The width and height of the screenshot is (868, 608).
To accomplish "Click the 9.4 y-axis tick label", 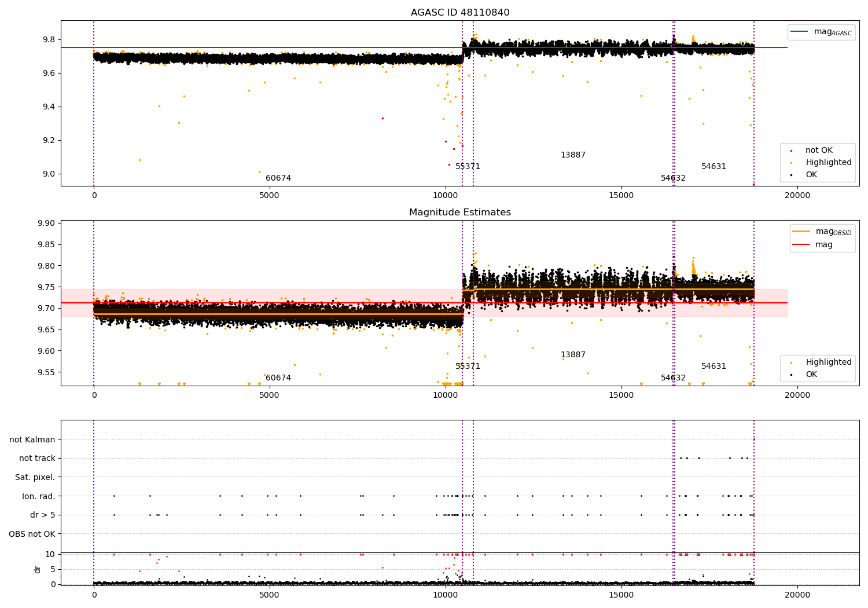I will pyautogui.click(x=49, y=107).
